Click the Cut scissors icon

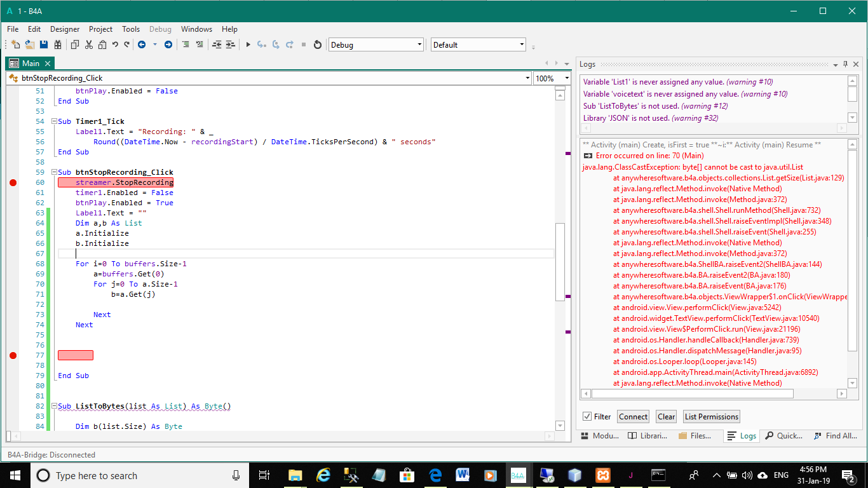tap(89, 44)
